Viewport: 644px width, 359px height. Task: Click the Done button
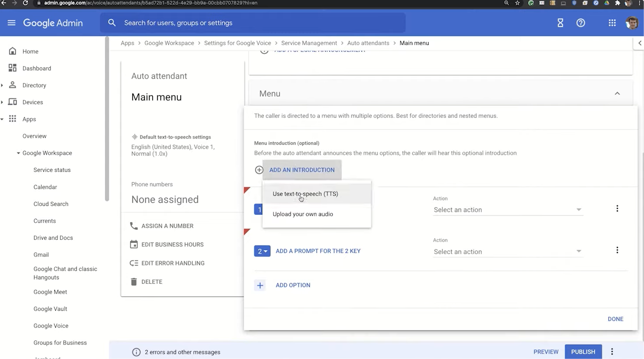(x=615, y=319)
